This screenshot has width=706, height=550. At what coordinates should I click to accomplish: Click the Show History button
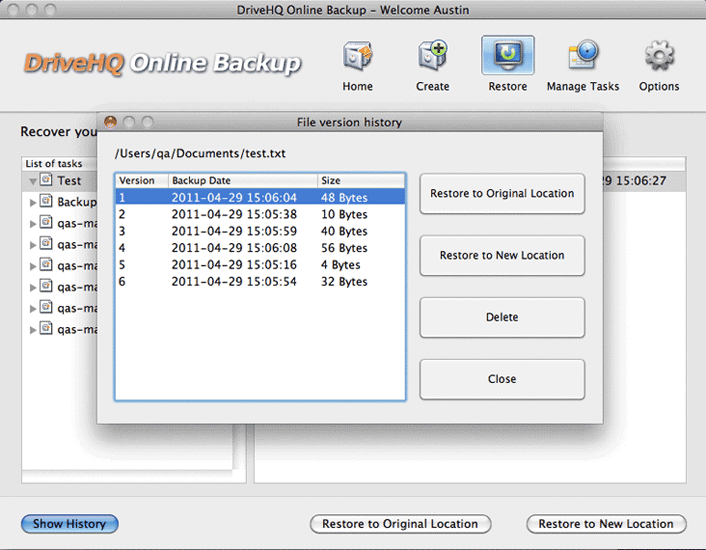pyautogui.click(x=69, y=524)
